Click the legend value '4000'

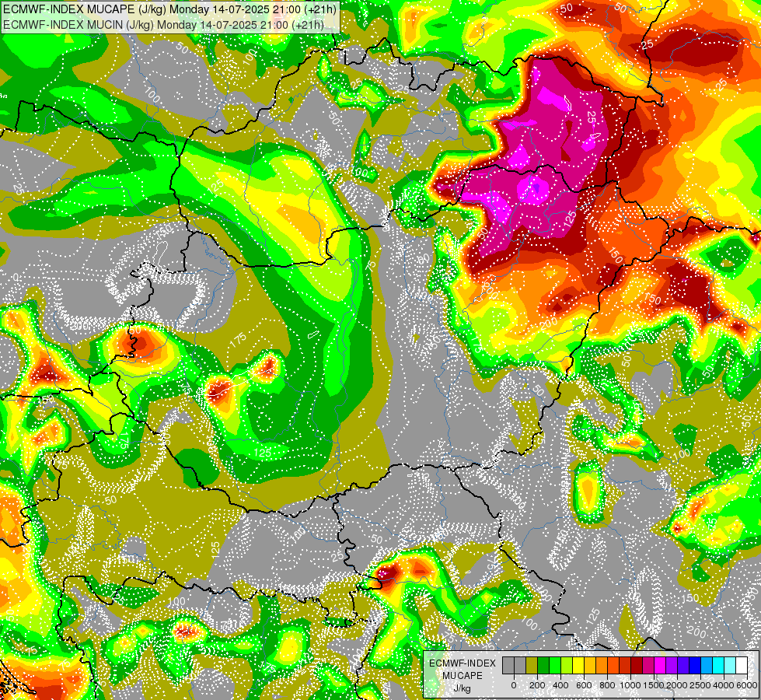[724, 685]
